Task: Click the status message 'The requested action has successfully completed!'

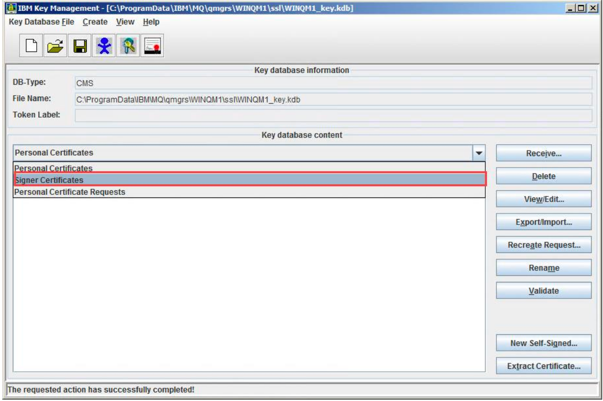Action: (101, 389)
